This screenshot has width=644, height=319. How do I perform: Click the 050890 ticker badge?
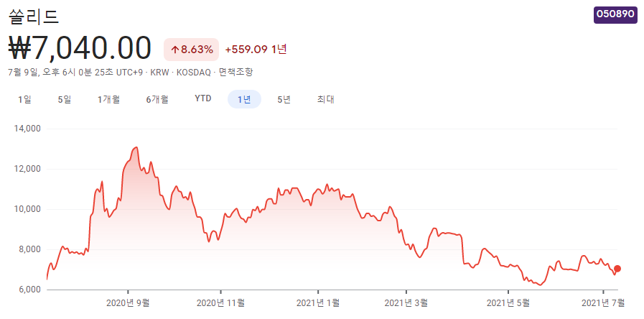click(615, 15)
